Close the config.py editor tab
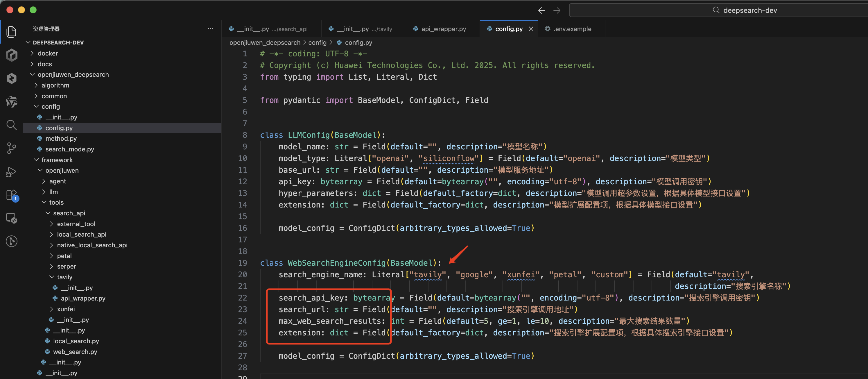Image resolution: width=868 pixels, height=379 pixels. pyautogui.click(x=531, y=29)
